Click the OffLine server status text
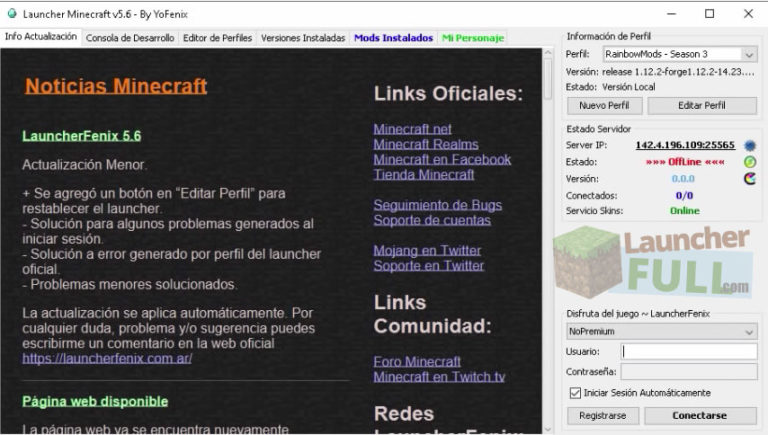 (x=685, y=162)
